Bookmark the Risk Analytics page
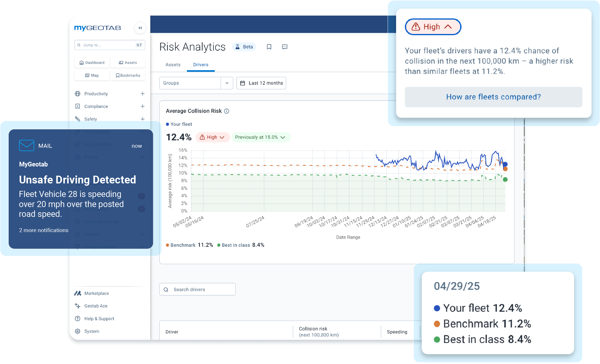This screenshot has height=364, width=600. (269, 47)
